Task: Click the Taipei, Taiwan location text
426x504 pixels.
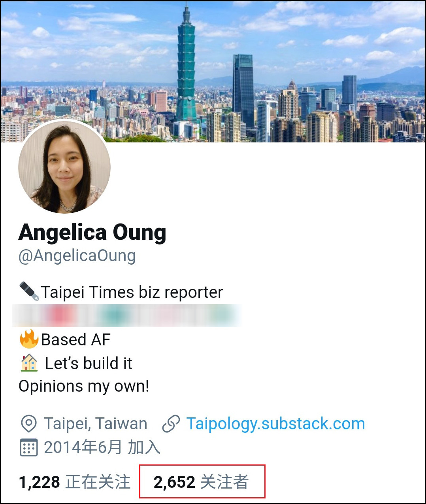Action: point(96,424)
